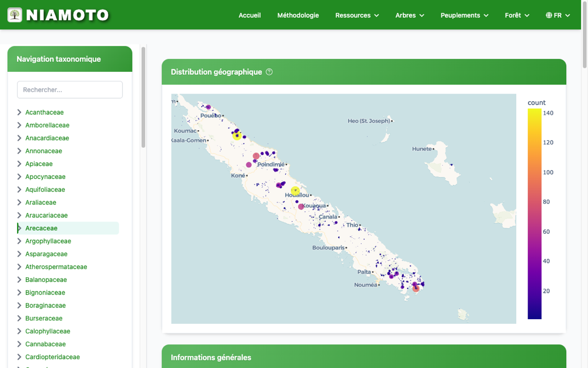Open the Atherospermataceae taxon
The width and height of the screenshot is (588, 368).
56,267
